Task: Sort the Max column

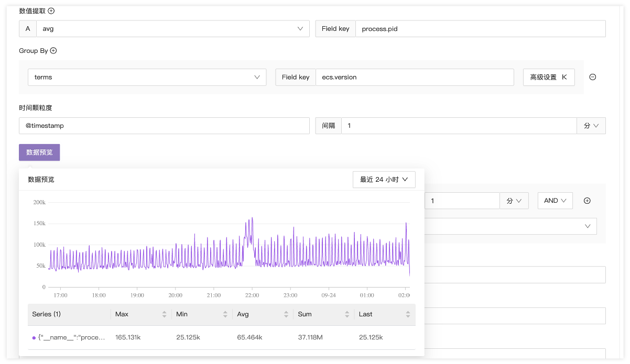Action: point(165,314)
